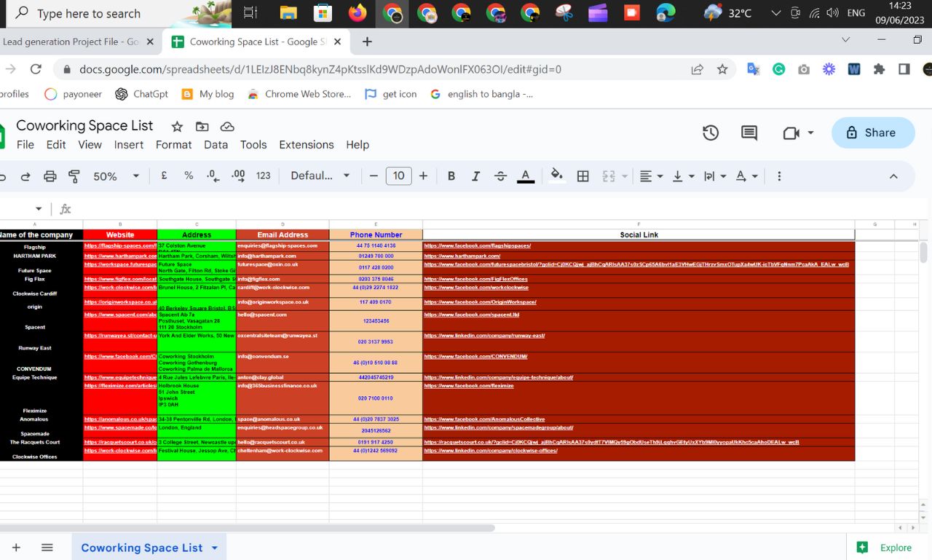Open the font dropdown showing Default
Viewport: 932px width, 560px height.
(x=318, y=176)
